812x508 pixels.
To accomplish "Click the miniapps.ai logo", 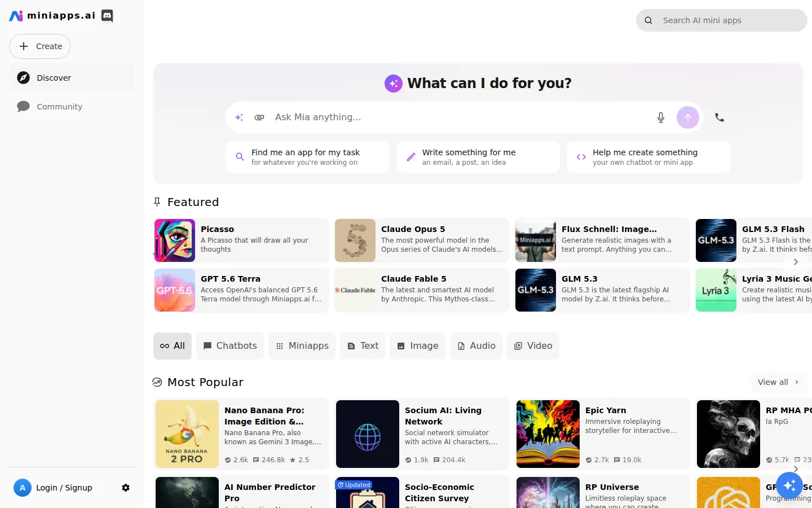I will pyautogui.click(x=52, y=16).
